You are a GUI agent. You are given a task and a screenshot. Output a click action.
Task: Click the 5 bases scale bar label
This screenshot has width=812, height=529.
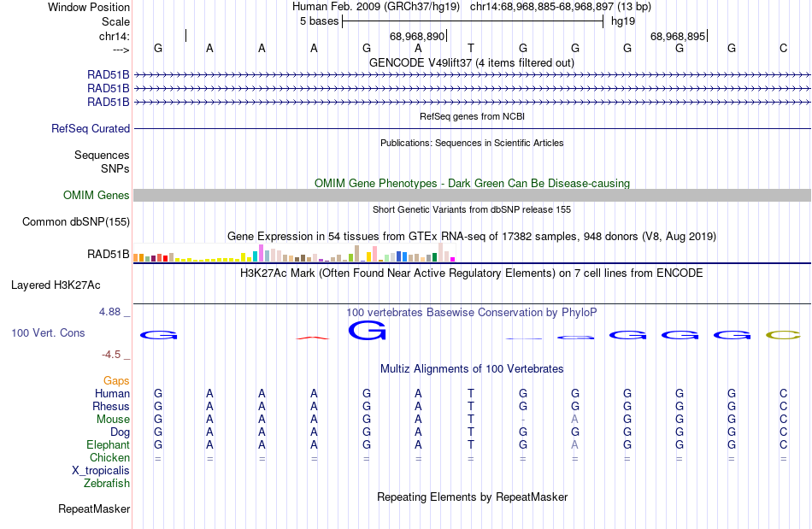pos(319,21)
